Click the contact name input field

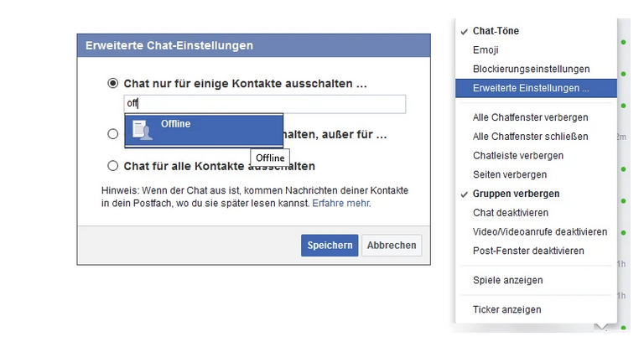pyautogui.click(x=265, y=104)
